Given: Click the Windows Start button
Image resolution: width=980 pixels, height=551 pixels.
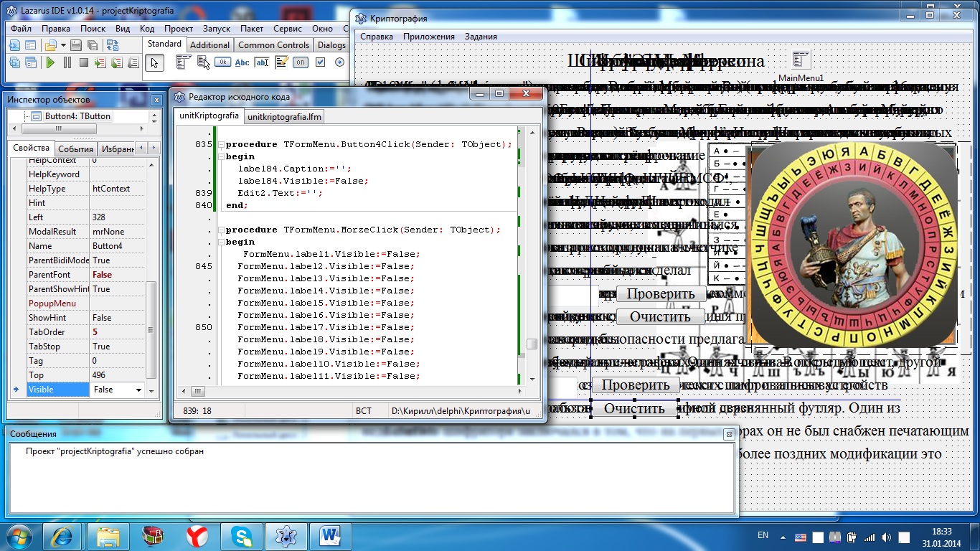Looking at the screenshot, I should coord(17,536).
